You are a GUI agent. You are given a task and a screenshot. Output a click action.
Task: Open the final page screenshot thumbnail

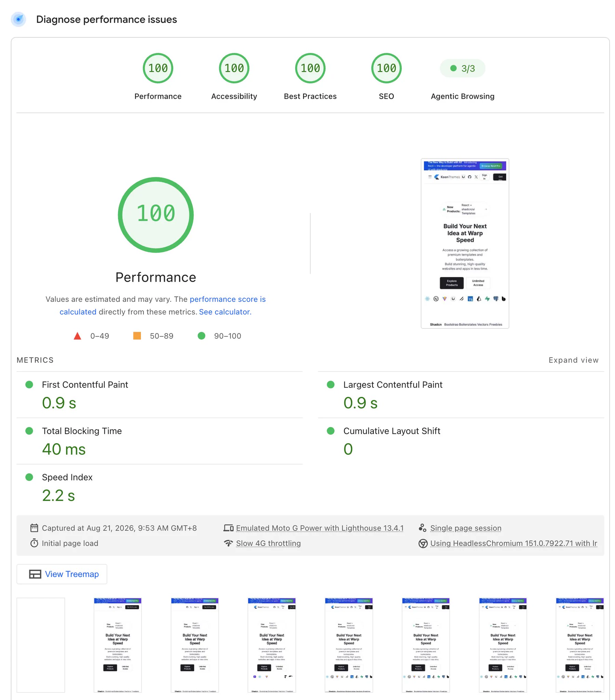464,243
